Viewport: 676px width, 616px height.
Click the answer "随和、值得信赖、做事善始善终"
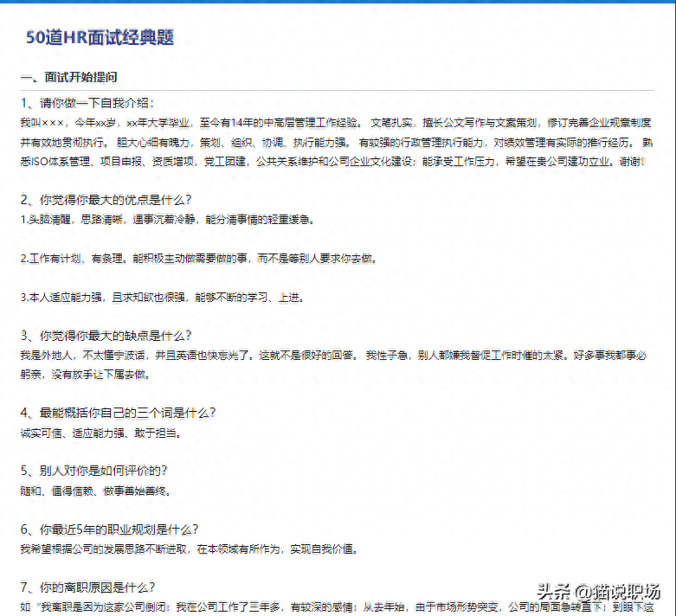(x=96, y=491)
